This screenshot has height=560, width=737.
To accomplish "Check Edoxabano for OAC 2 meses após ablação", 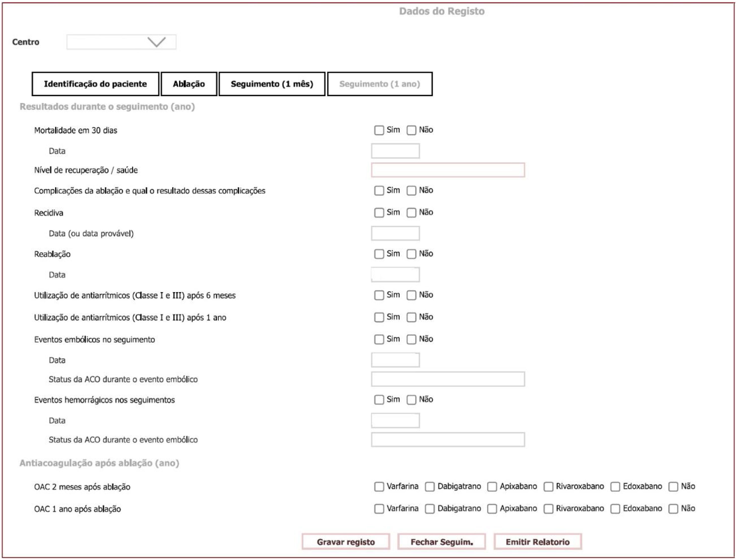I will (615, 487).
